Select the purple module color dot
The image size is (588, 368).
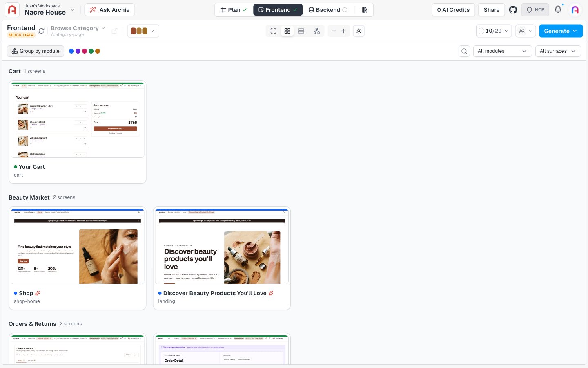pyautogui.click(x=78, y=51)
